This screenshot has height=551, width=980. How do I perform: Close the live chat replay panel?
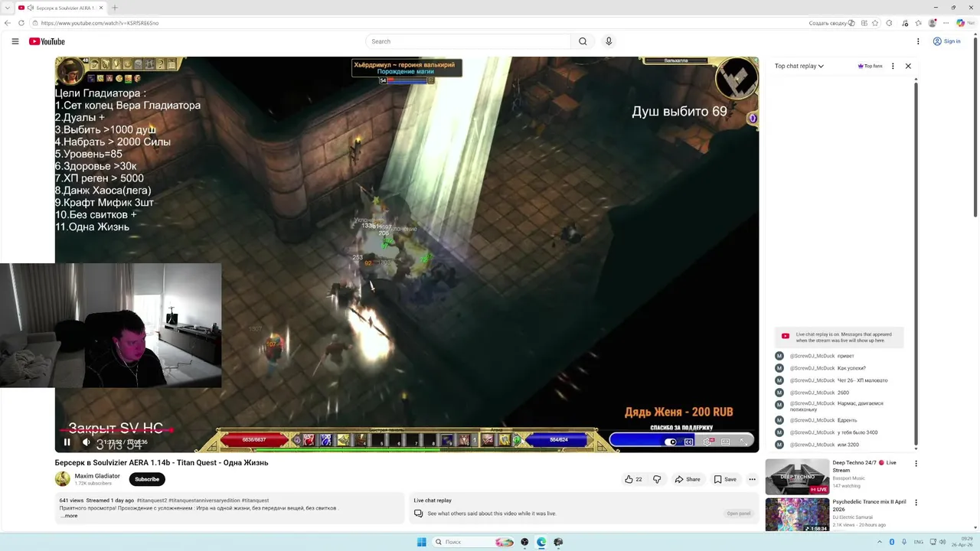[x=908, y=66]
